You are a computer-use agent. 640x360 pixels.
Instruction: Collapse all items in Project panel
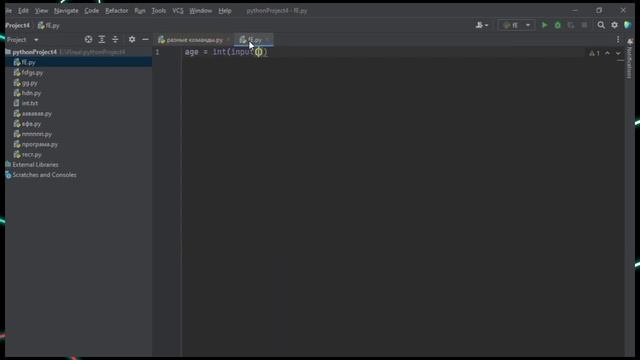coord(115,40)
